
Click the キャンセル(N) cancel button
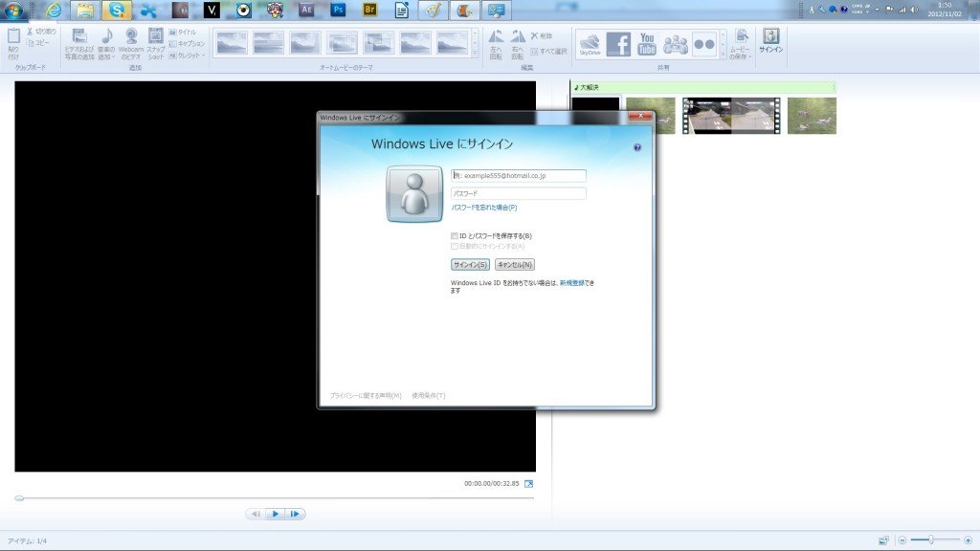(x=514, y=265)
